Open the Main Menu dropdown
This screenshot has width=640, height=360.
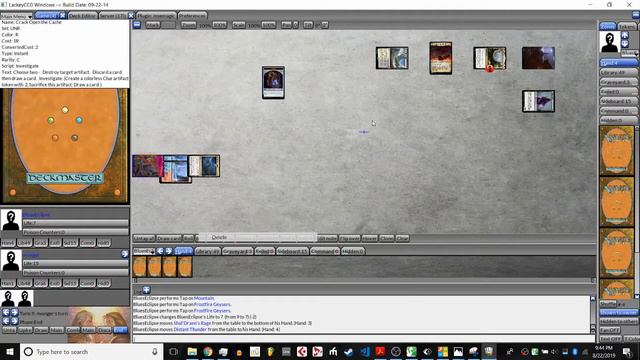tap(16, 16)
